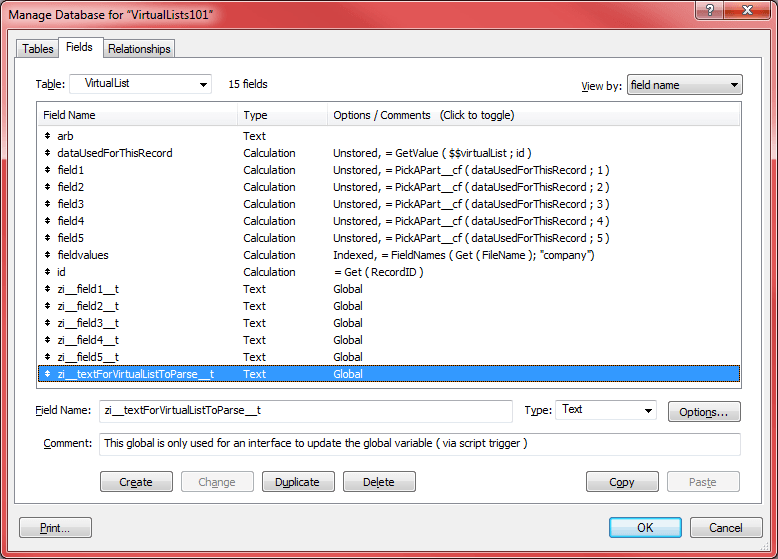Click the reorder handle beside field3
This screenshot has width=778, height=559.
pyautogui.click(x=47, y=204)
